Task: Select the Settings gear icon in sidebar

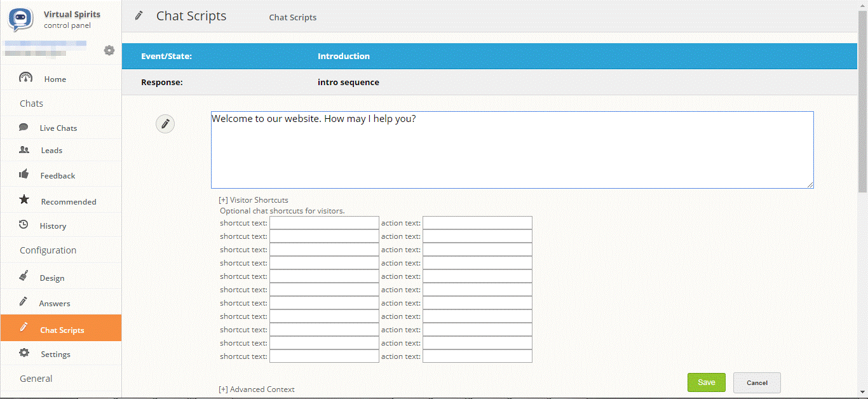Action: pyautogui.click(x=24, y=353)
